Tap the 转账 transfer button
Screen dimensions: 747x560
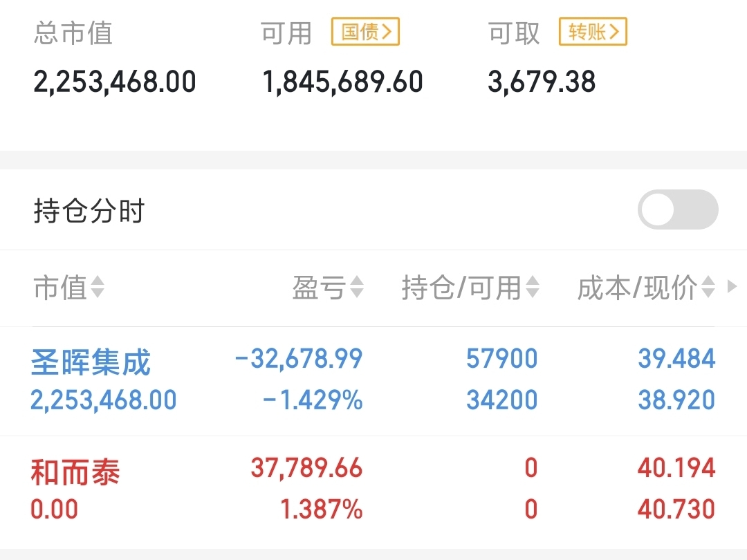[x=593, y=32]
